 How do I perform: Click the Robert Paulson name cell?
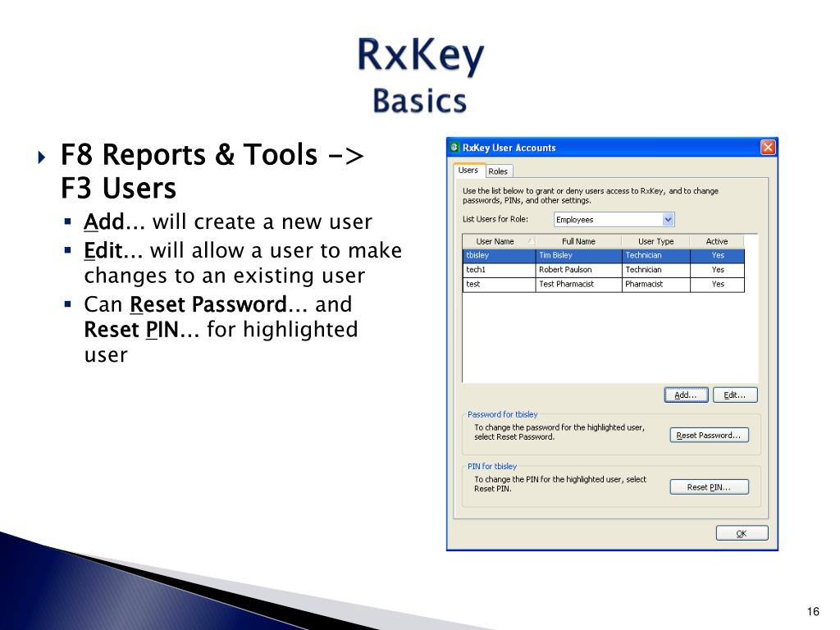click(x=578, y=270)
